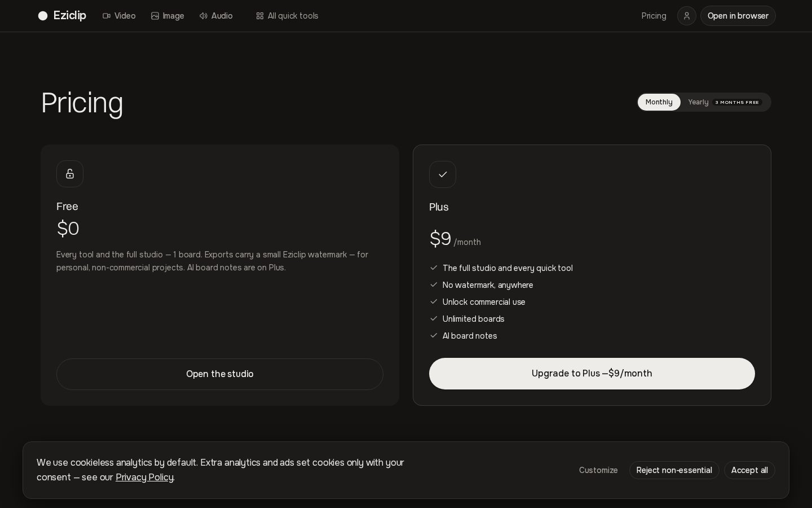This screenshot has width=812, height=508.
Task: Click 'Unlimited boards' feature
Action: coord(474,319)
